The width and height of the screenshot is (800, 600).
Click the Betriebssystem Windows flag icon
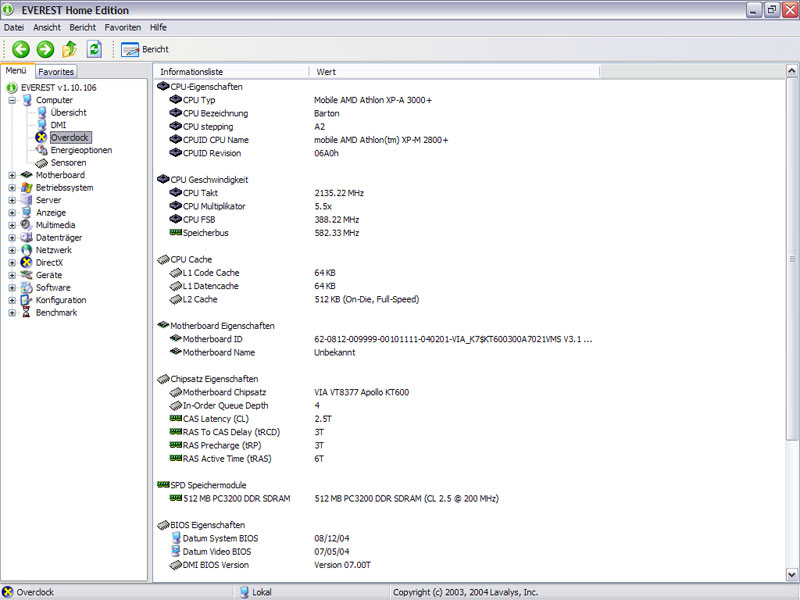(27, 188)
